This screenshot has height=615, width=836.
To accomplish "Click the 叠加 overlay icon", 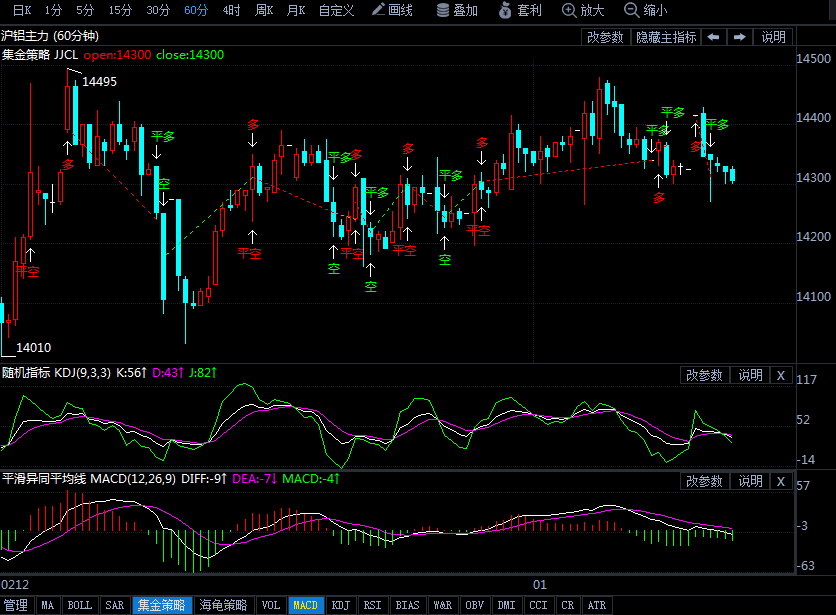I will tap(457, 10).
